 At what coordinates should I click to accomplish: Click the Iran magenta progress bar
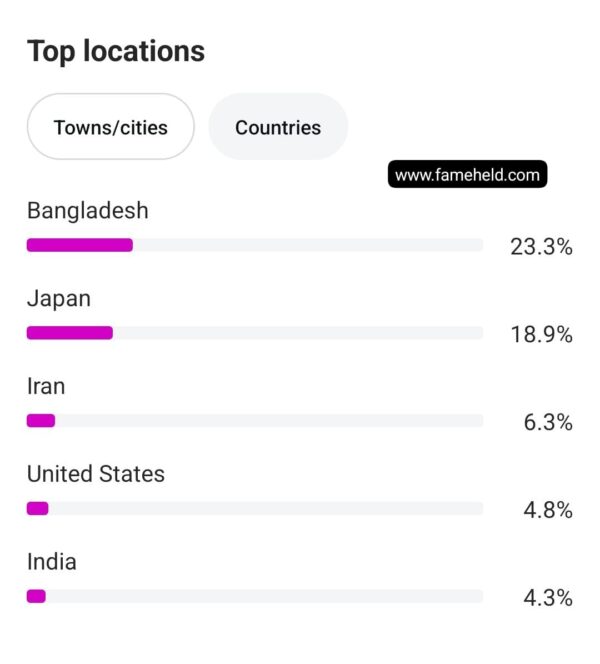pyautogui.click(x=41, y=421)
